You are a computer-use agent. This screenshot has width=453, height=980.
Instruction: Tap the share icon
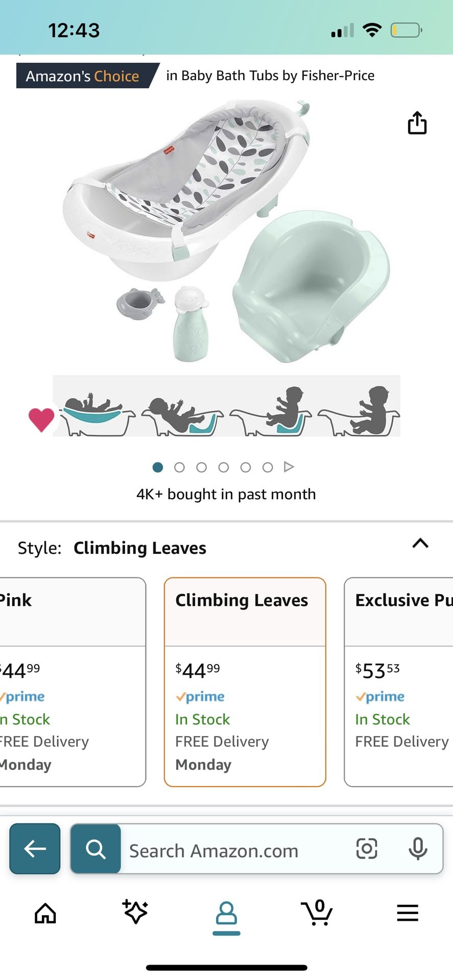417,123
